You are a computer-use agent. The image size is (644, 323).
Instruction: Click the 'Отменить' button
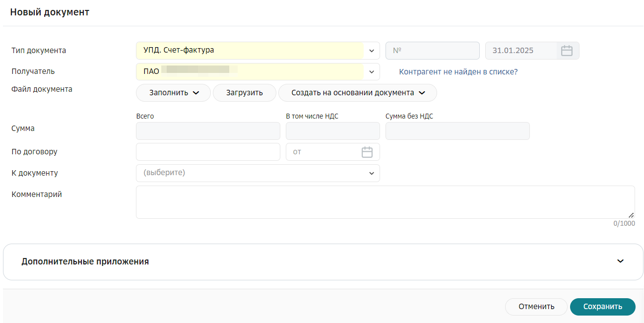tap(536, 307)
